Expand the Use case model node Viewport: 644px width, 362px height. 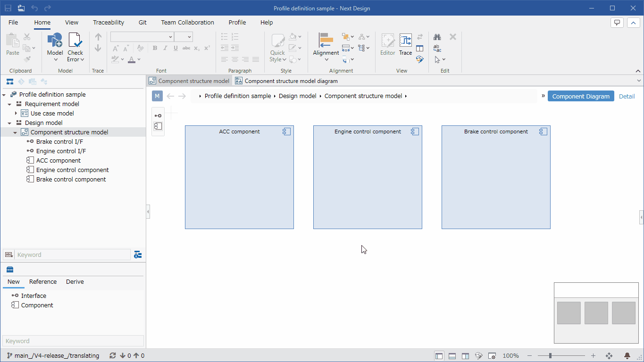coord(16,113)
